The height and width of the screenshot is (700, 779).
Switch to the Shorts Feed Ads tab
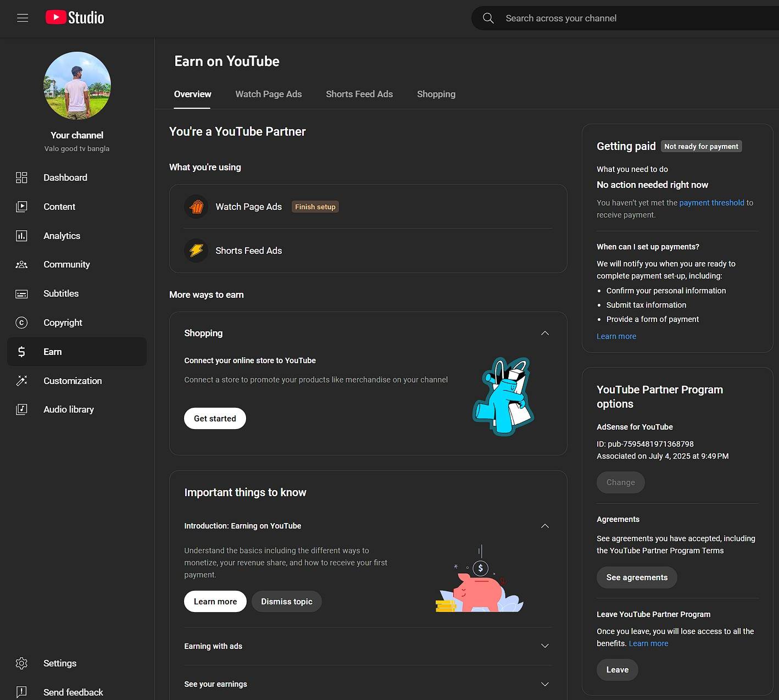point(359,94)
